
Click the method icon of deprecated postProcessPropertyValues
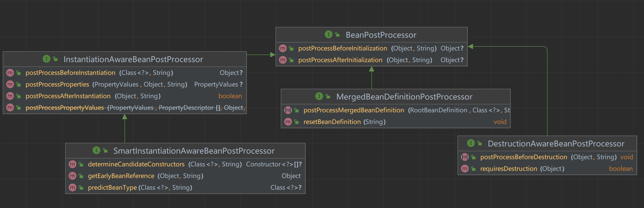[10, 108]
